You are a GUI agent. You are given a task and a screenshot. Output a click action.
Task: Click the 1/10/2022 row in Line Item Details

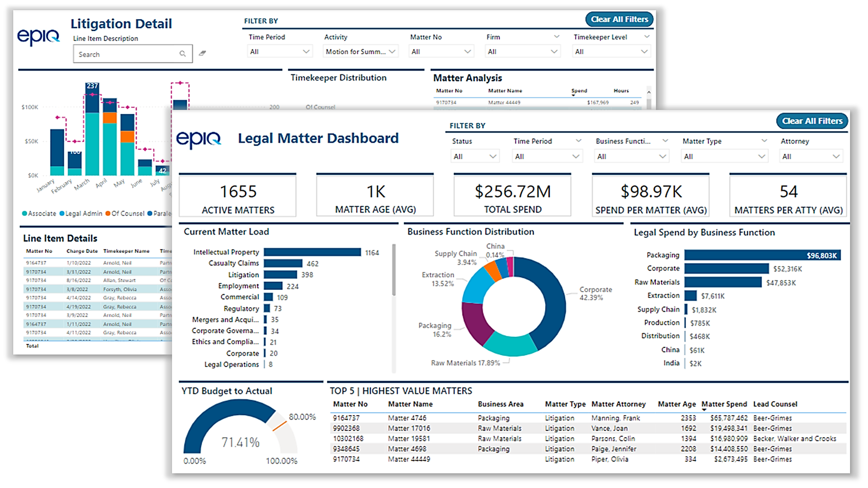pos(98,263)
